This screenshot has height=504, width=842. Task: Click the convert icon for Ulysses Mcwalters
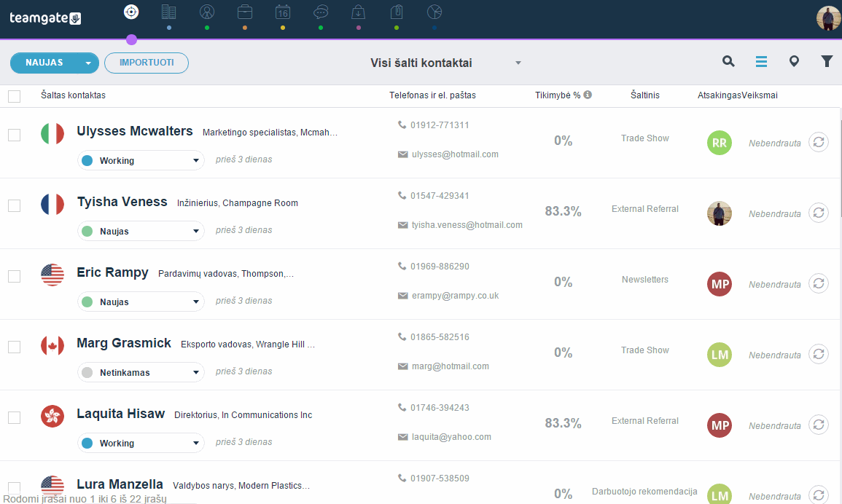click(819, 142)
